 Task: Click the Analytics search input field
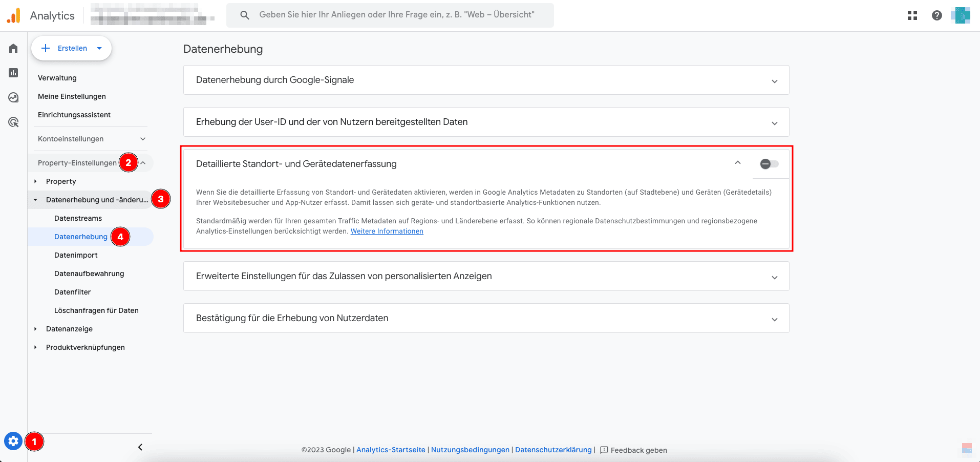pos(397,15)
